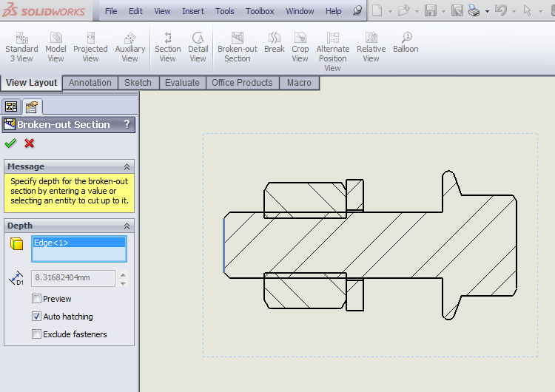Increase depth value with spinner up arrow
Image resolution: width=555 pixels, height=392 pixels.
(123, 274)
